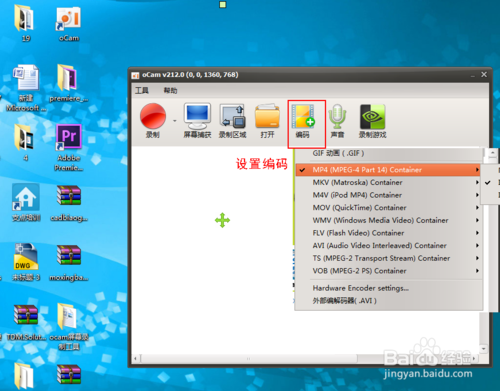This screenshot has width=500, height=391.
Task: Open Hardware Encoder settings...
Action: 389,288
